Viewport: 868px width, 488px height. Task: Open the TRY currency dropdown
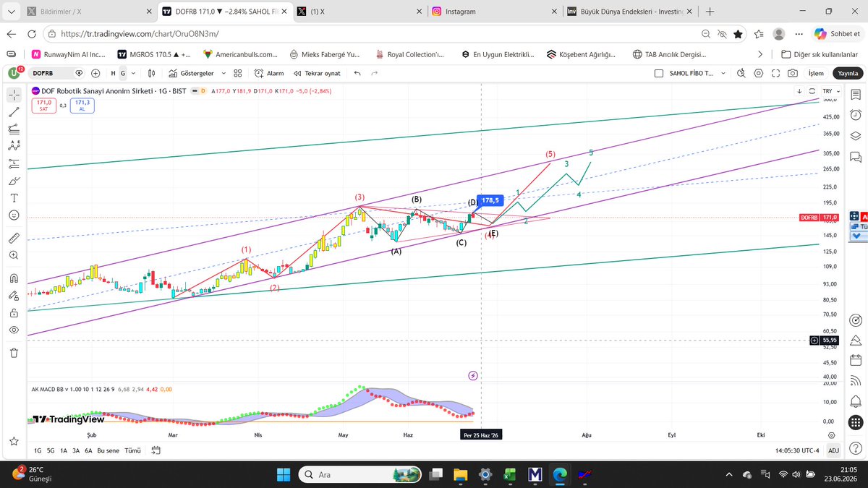coord(831,91)
